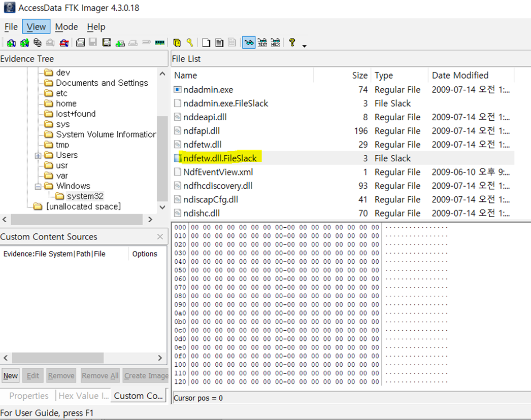This screenshot has height=420, width=531.
Task: Toggle the HEX view mode glasses icon
Action: tap(276, 43)
